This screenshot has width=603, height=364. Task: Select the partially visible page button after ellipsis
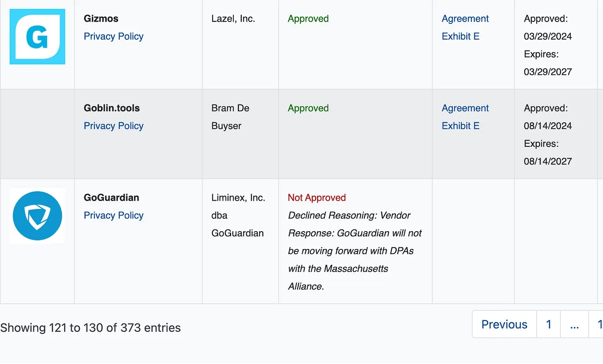click(596, 324)
